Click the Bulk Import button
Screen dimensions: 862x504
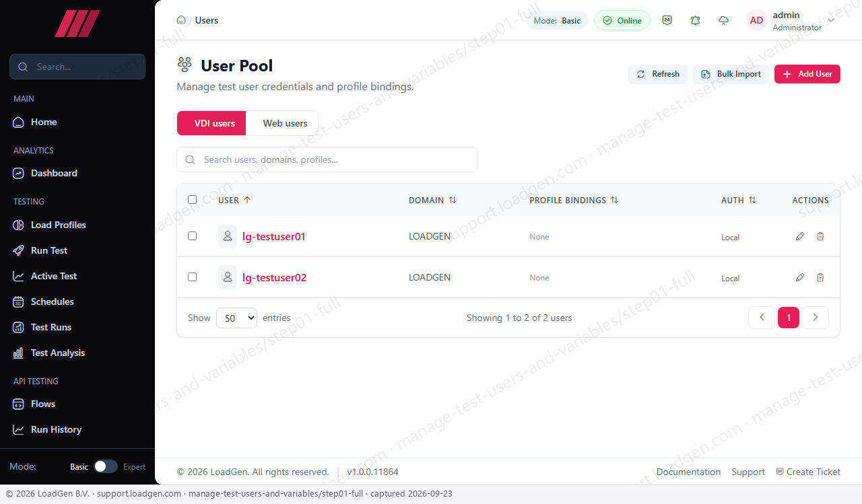click(x=731, y=74)
